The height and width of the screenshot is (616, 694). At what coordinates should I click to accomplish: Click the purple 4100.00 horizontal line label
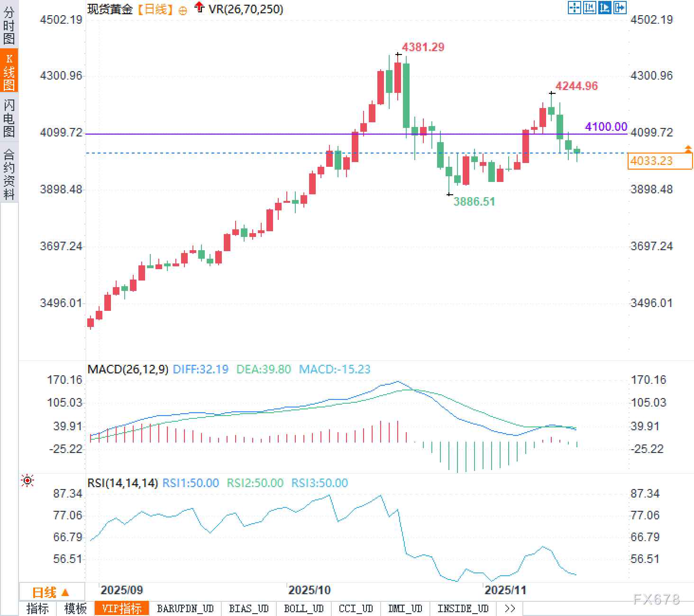coord(606,127)
